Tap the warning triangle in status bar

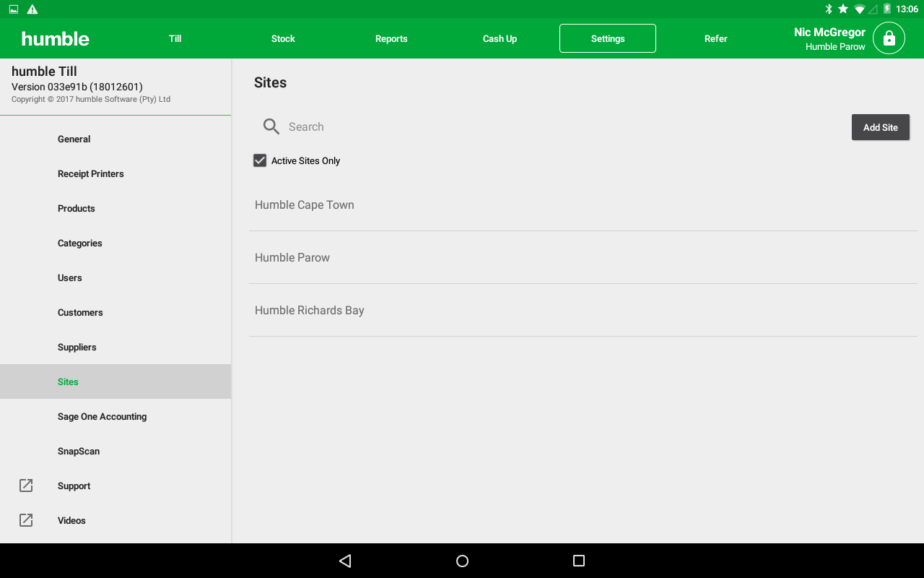[x=32, y=9]
